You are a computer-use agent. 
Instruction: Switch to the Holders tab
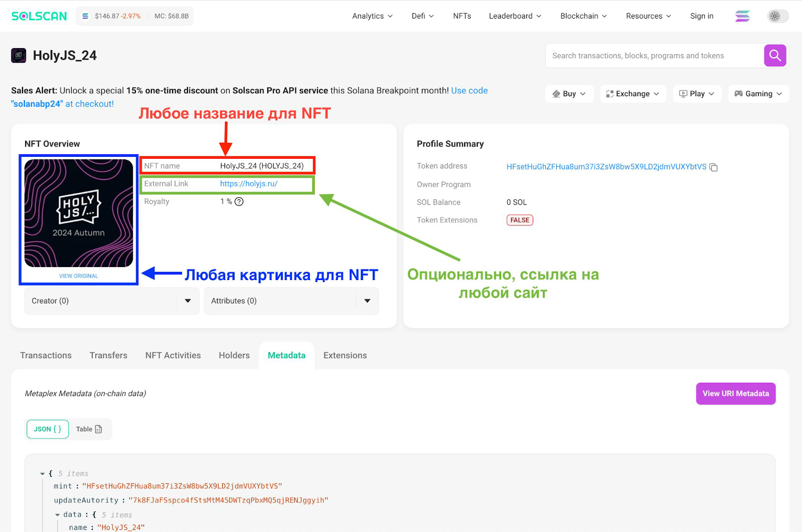234,355
